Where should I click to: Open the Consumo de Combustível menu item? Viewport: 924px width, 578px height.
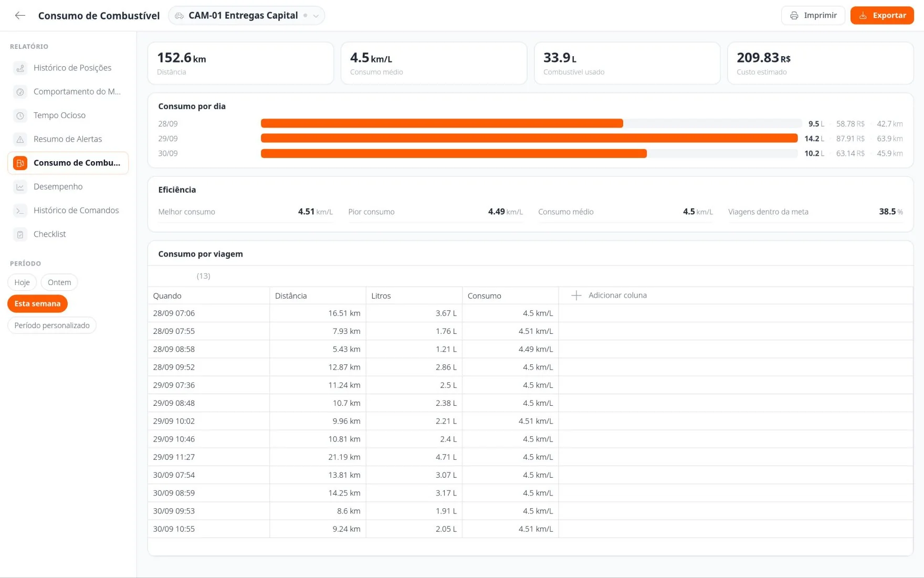[68, 163]
